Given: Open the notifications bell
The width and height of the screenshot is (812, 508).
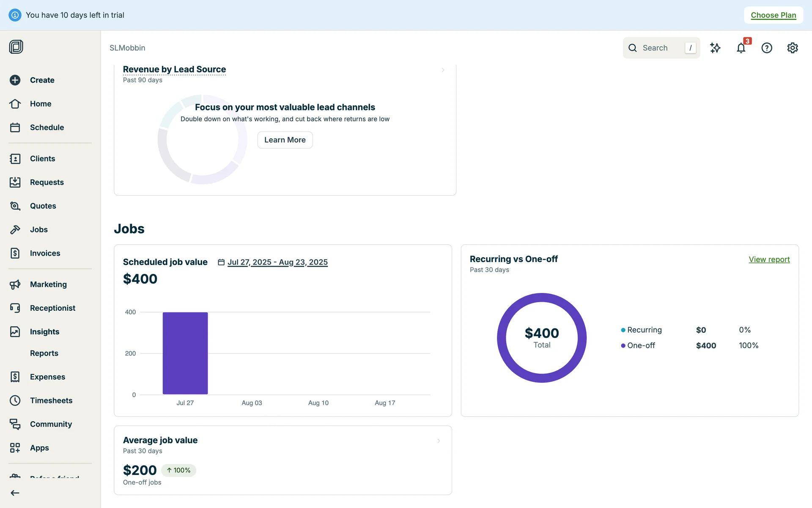Looking at the screenshot, I should pyautogui.click(x=741, y=48).
